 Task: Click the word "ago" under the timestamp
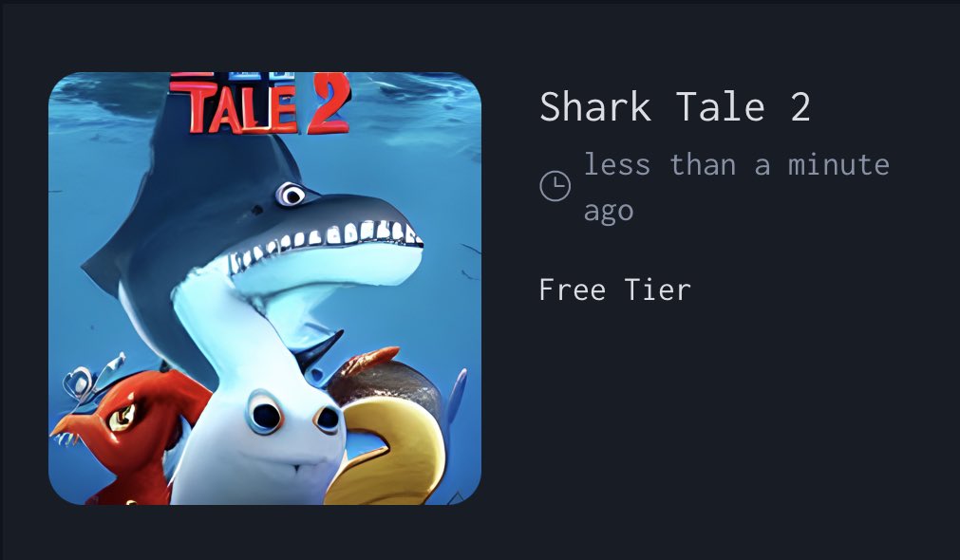click(609, 211)
